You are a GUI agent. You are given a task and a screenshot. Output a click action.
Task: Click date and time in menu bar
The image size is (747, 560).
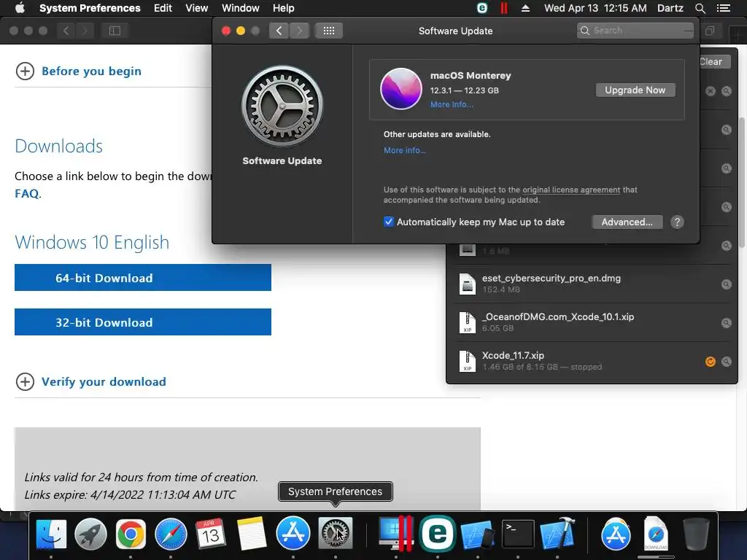[x=595, y=8]
